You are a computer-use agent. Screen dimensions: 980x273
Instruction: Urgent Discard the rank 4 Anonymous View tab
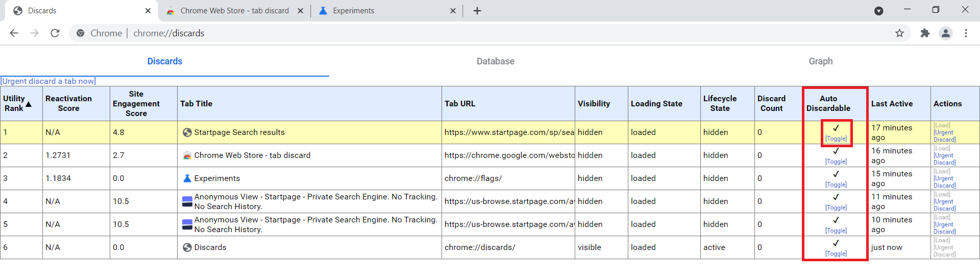click(x=944, y=205)
